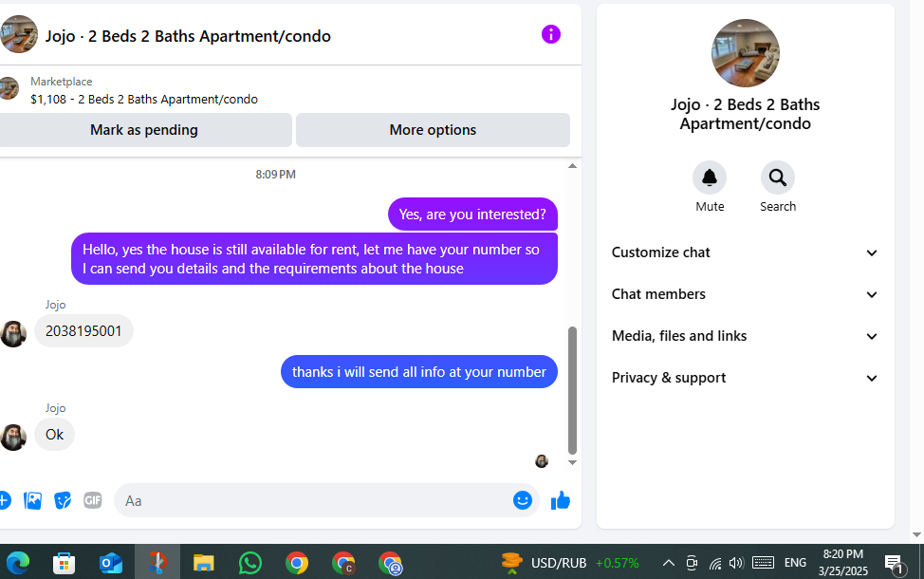Open the sticker picker icon

coord(63,500)
